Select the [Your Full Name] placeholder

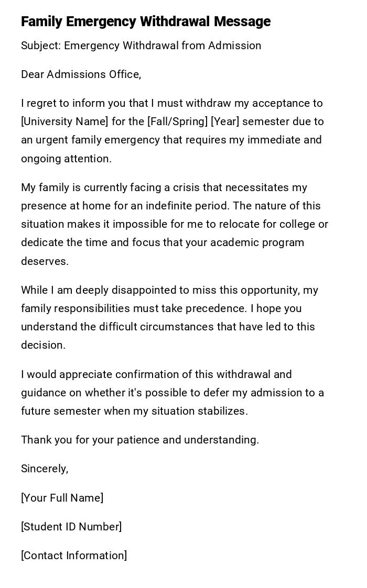click(62, 498)
